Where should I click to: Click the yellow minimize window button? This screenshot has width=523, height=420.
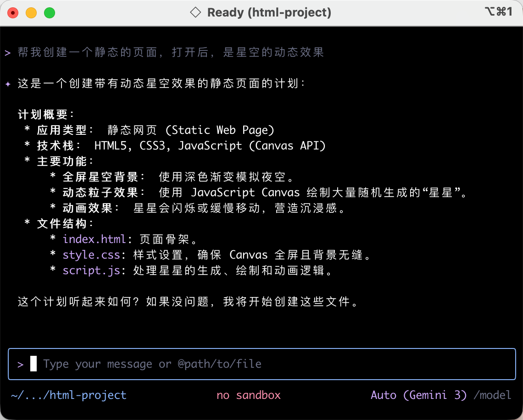[31, 13]
